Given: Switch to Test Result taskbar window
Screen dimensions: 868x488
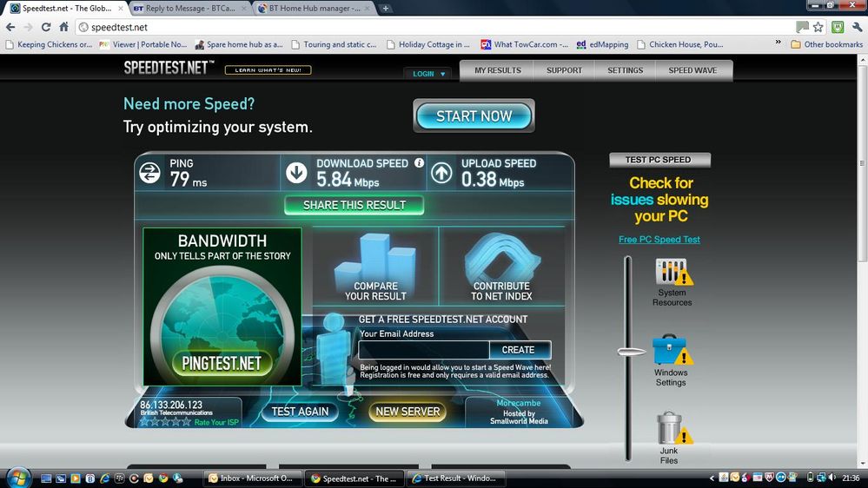Looking at the screenshot, I should tap(457, 478).
